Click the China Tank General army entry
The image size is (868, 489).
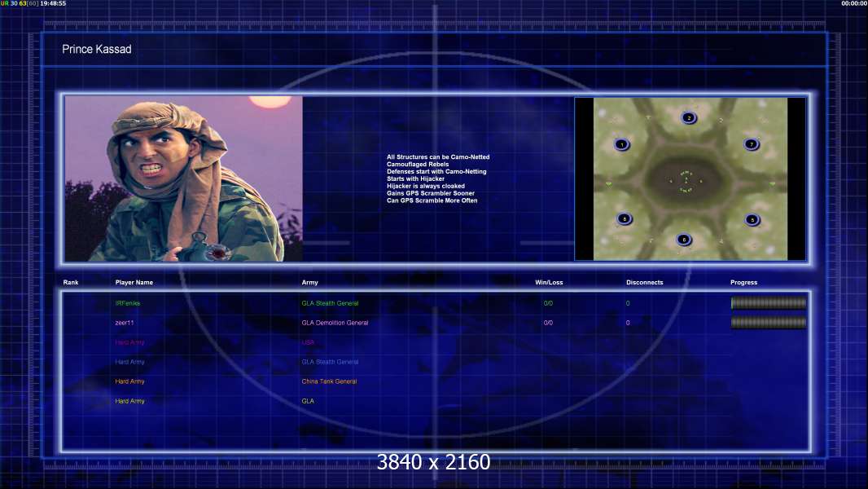tap(329, 381)
